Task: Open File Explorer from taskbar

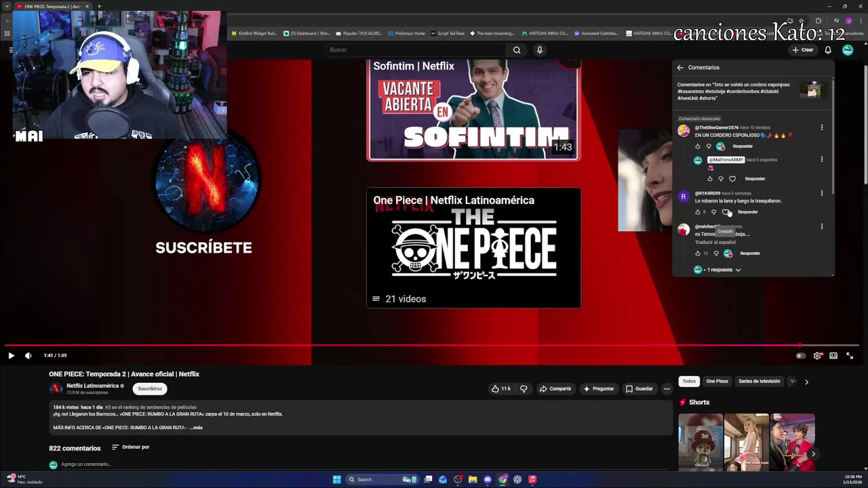Action: point(473,479)
